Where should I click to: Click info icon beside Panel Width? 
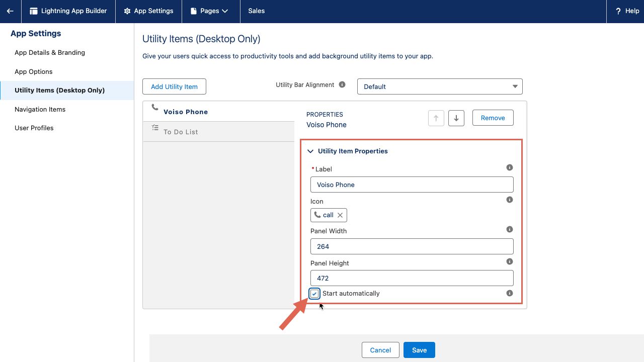click(510, 229)
